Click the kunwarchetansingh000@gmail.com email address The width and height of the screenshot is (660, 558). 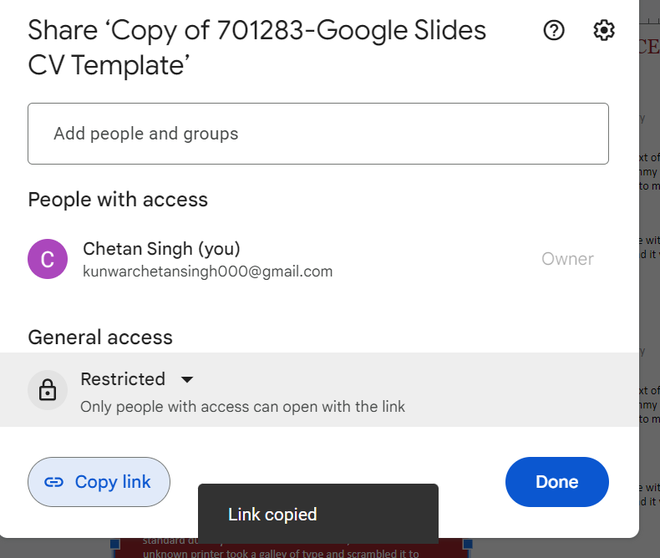coord(207,271)
